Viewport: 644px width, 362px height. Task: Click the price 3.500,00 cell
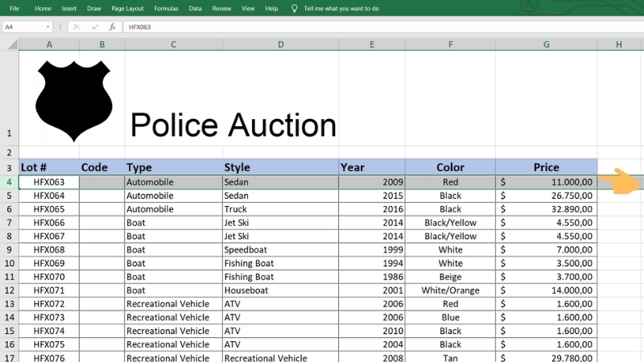(547, 263)
